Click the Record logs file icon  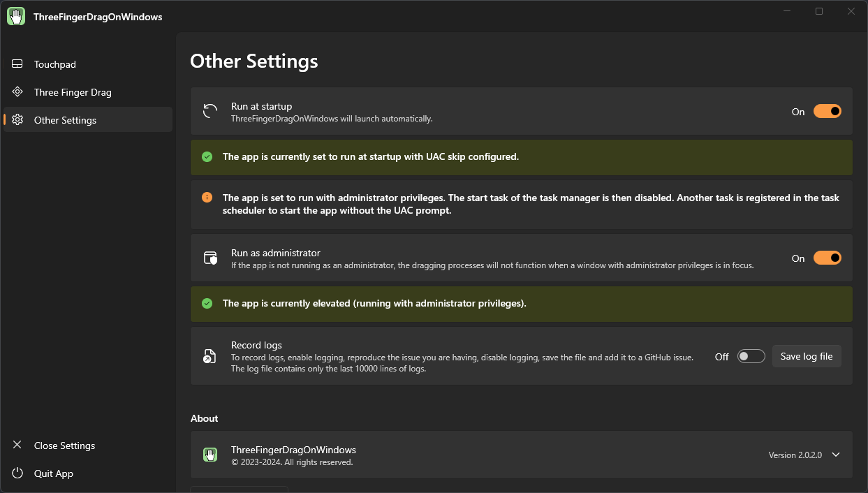209,356
